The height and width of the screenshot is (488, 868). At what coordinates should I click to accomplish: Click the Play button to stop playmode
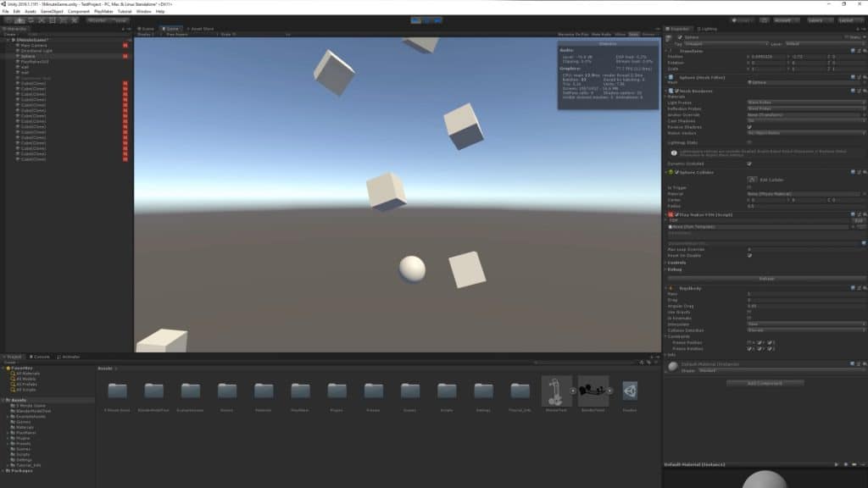[x=416, y=20]
